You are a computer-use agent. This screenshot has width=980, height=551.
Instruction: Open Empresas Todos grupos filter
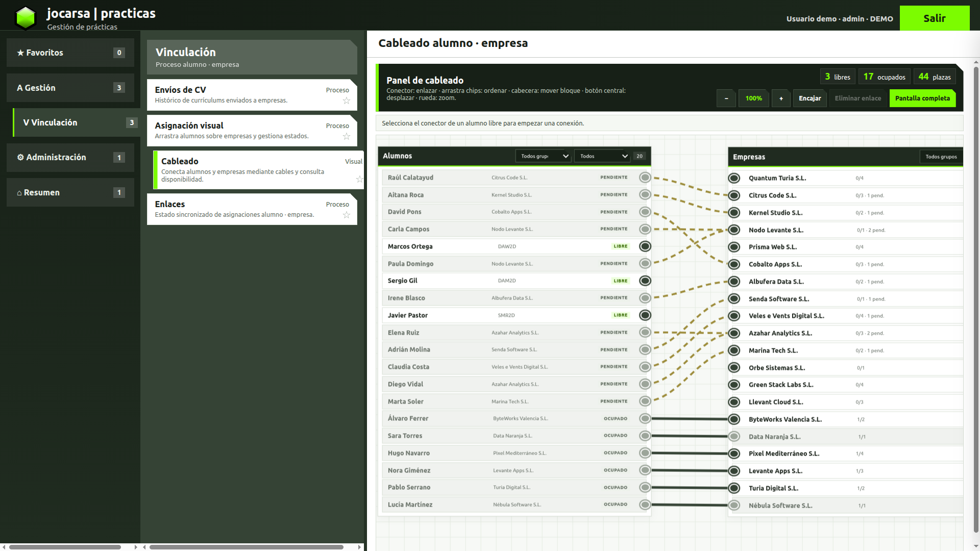[941, 157]
